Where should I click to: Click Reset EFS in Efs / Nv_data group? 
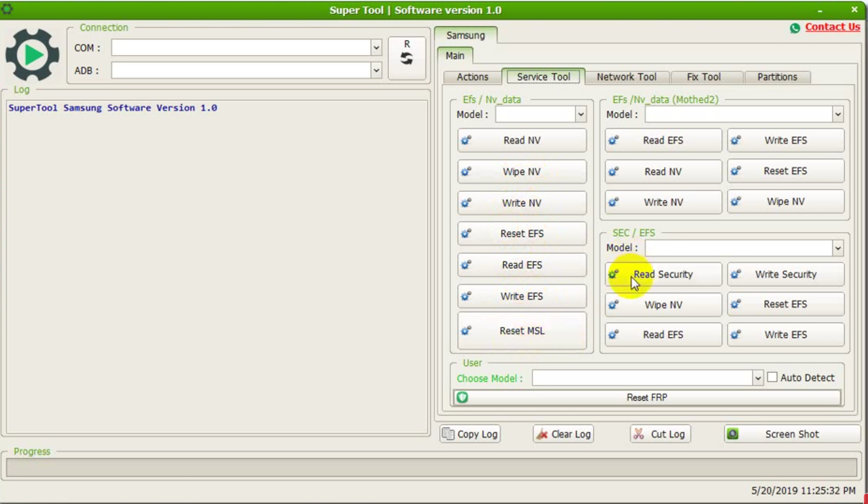pos(521,234)
